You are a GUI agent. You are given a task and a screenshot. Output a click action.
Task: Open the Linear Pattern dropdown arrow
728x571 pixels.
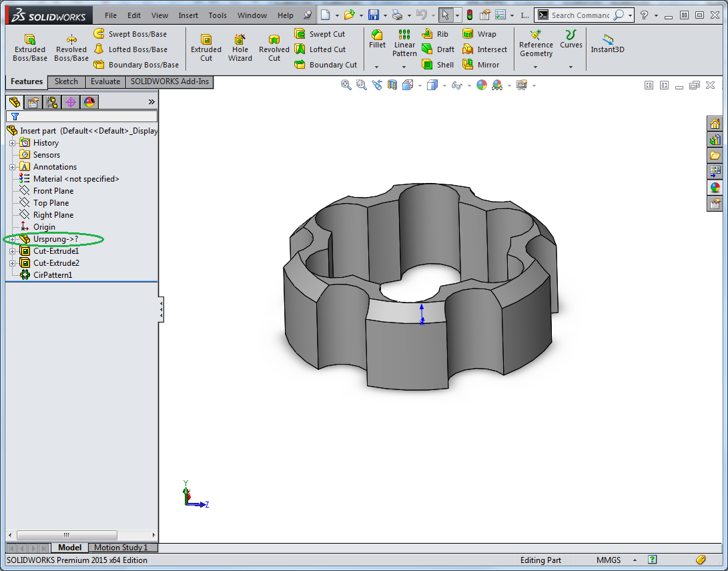click(x=404, y=67)
